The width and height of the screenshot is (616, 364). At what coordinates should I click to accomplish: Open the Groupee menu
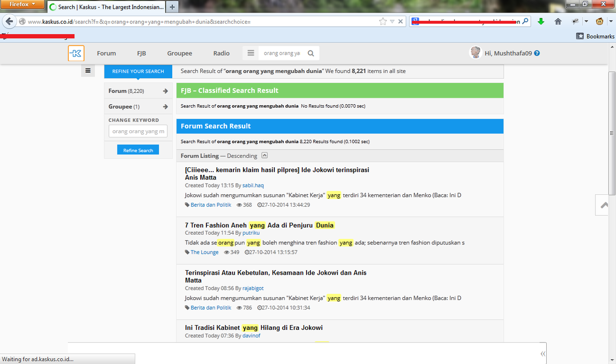180,53
